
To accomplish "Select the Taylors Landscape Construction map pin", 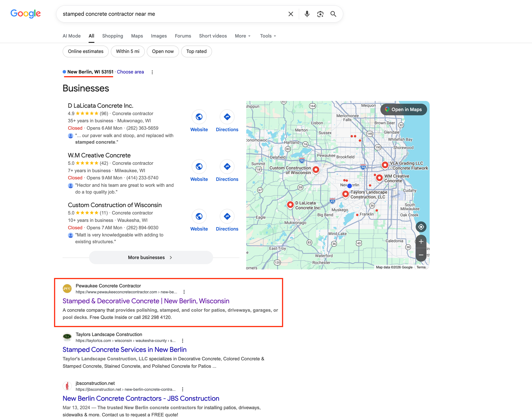I will click(x=345, y=194).
